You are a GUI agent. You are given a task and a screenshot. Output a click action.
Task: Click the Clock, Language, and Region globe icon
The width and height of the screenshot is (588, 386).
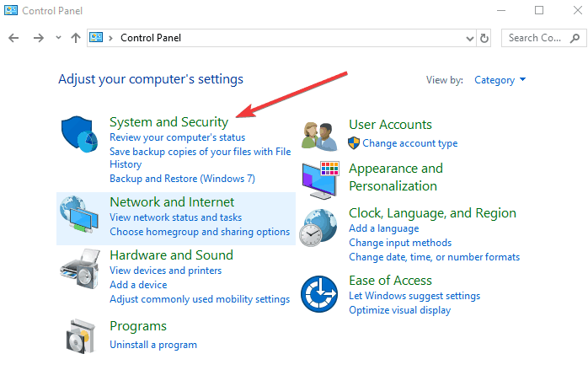pos(318,228)
